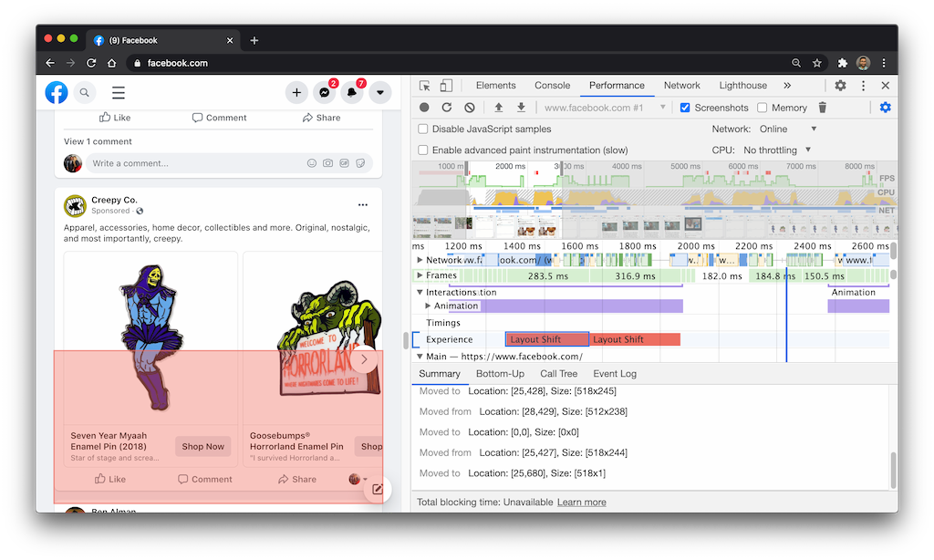Enable the Memory checkbox
The height and width of the screenshot is (560, 934).
762,108
